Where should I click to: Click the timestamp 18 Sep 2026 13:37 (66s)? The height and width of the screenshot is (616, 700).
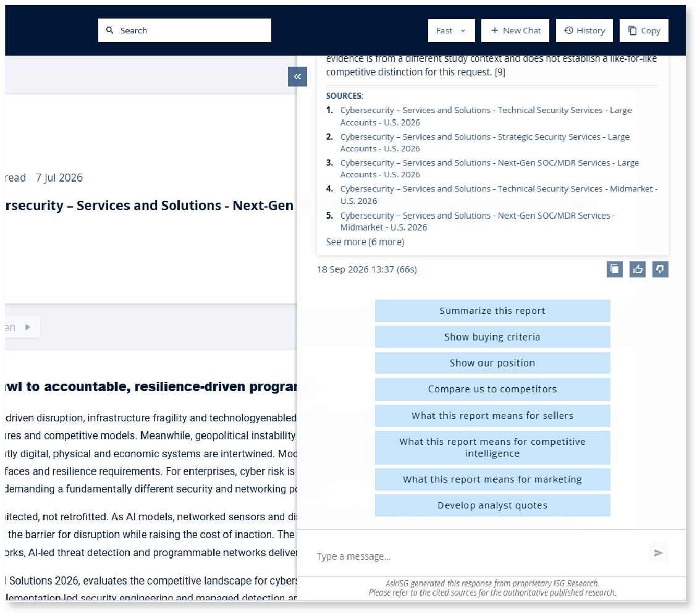tap(367, 269)
